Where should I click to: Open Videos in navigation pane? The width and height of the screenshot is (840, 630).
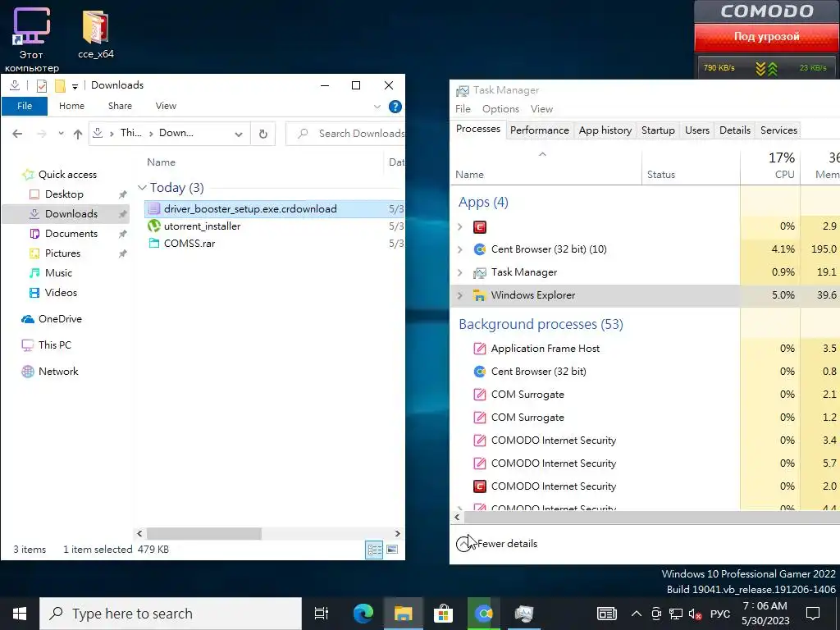61,293
